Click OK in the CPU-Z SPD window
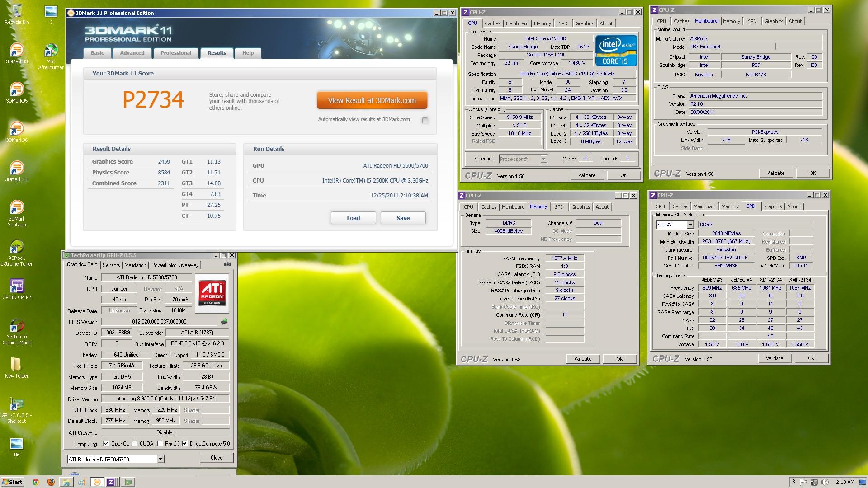The height and width of the screenshot is (488, 868). (811, 358)
